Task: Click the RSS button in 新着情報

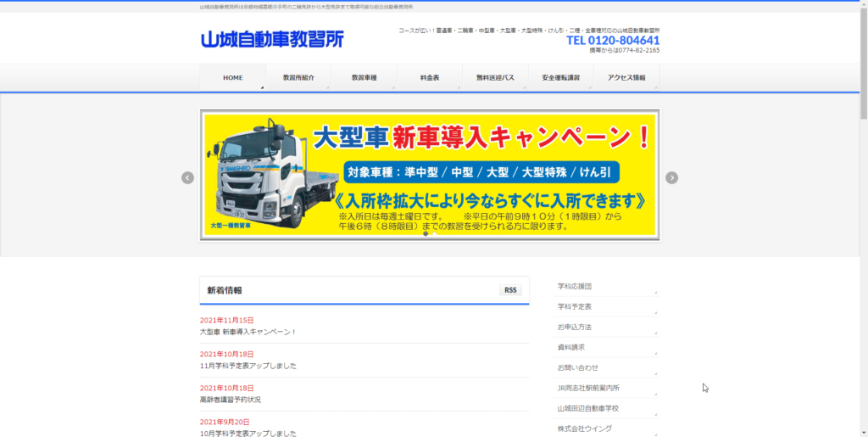Action: 510,290
